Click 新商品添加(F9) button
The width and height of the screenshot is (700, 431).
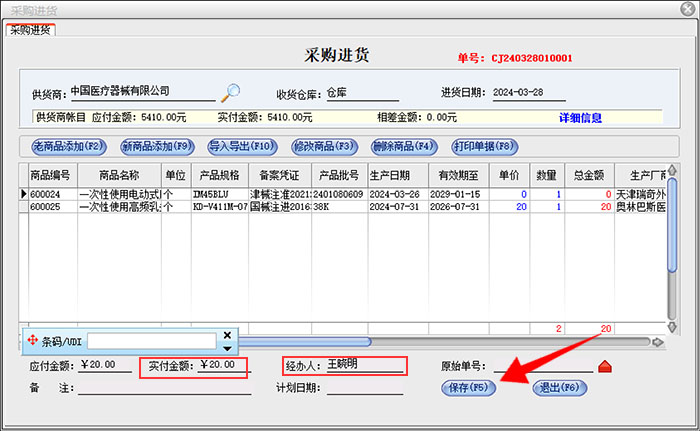(x=156, y=146)
